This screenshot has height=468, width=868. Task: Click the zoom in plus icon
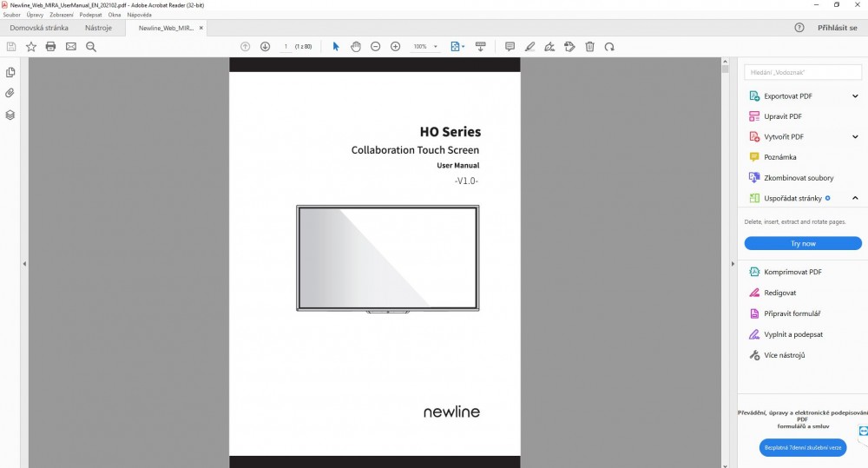[396, 46]
